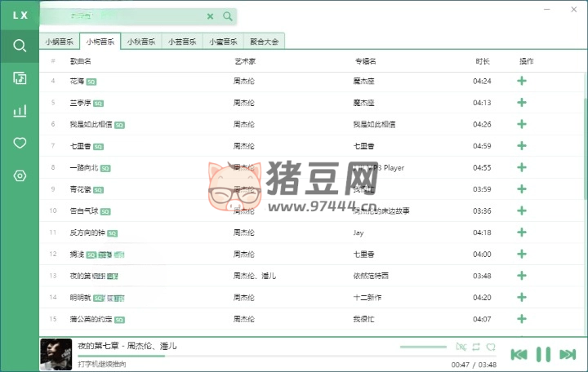Switch to the 小蜗音乐 source tab
The height and width of the screenshot is (372, 588).
click(60, 41)
